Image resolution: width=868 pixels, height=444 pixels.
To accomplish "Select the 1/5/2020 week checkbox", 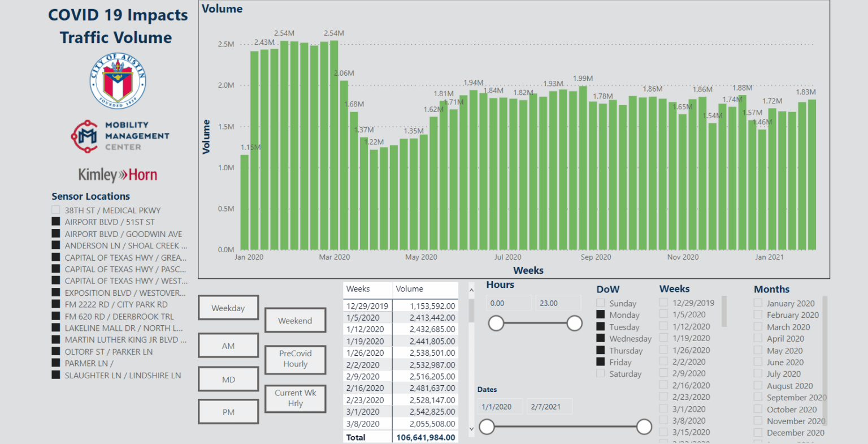I will click(662, 314).
